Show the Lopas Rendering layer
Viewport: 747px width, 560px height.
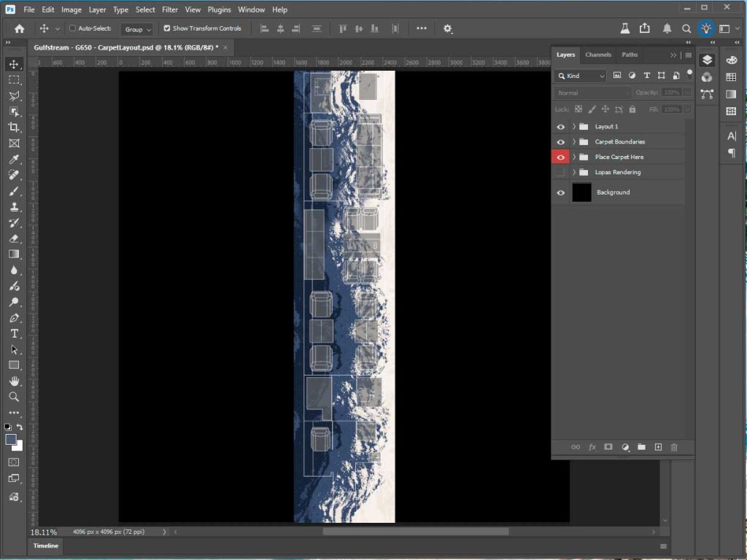pyautogui.click(x=560, y=172)
